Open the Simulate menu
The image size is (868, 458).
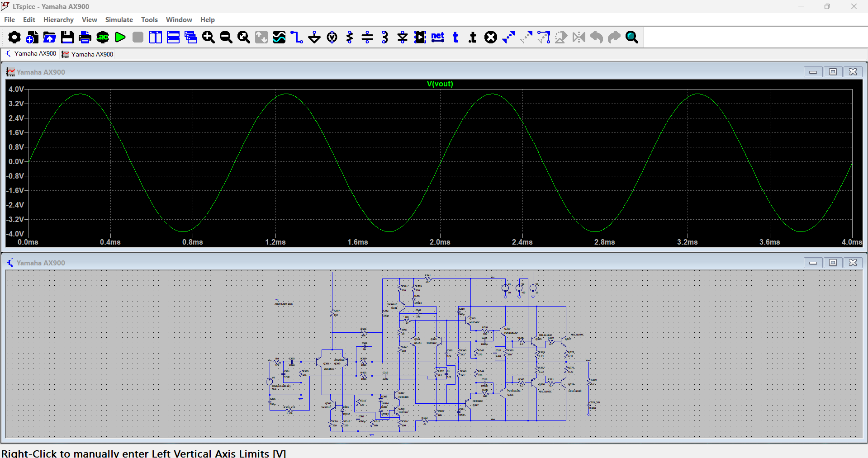click(119, 20)
